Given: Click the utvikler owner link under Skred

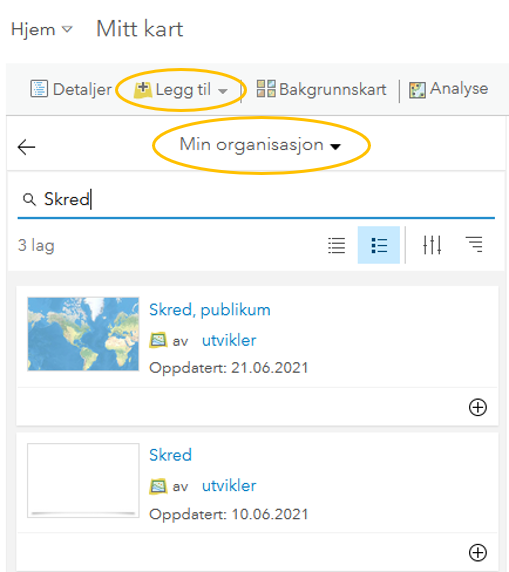Looking at the screenshot, I should [x=229, y=486].
